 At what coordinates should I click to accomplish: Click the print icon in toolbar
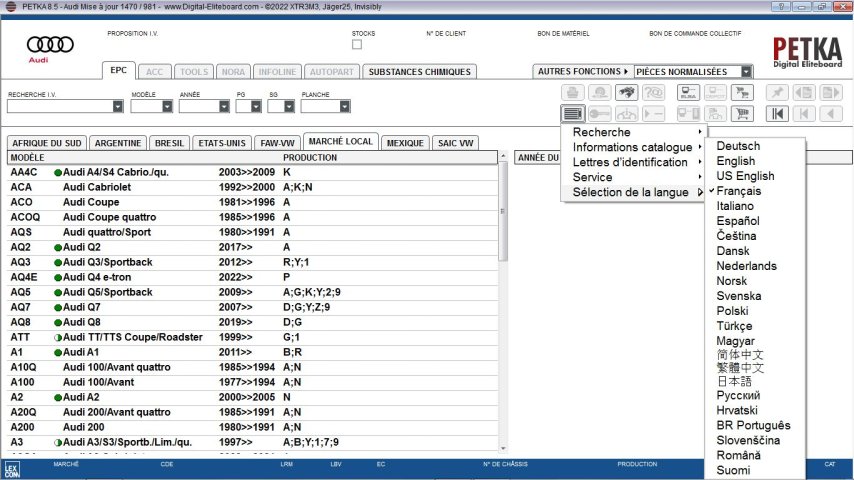click(x=572, y=93)
